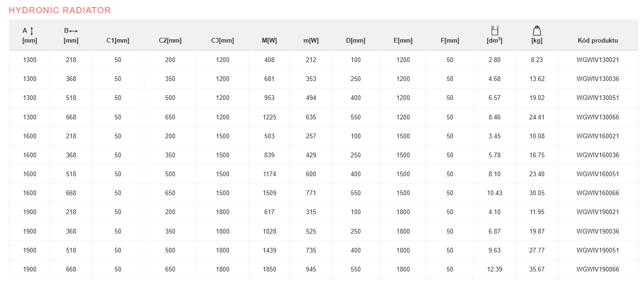Select product code WGWIV160036
The height and width of the screenshot is (298, 644).
(598, 155)
